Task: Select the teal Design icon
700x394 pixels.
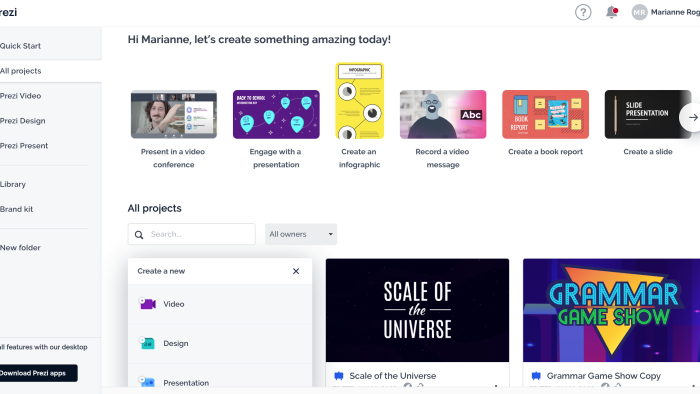Action: (147, 343)
